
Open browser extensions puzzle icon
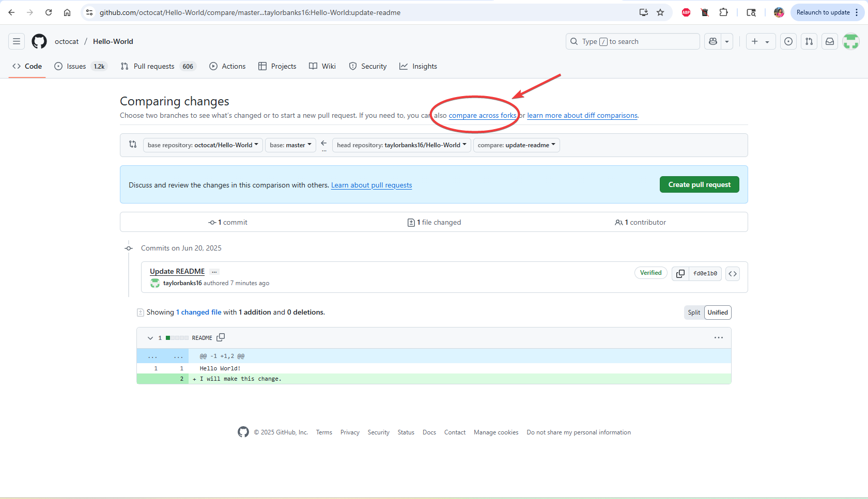[724, 12]
